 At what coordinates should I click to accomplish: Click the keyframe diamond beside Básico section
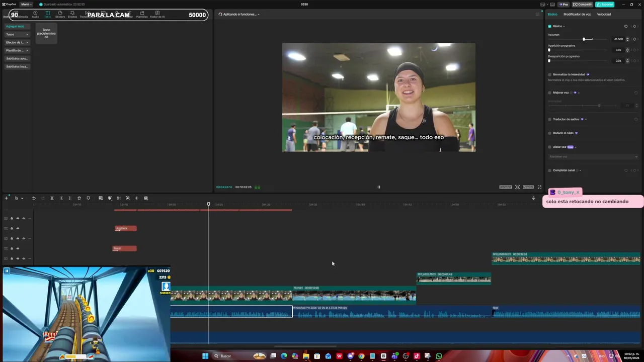coord(634,26)
